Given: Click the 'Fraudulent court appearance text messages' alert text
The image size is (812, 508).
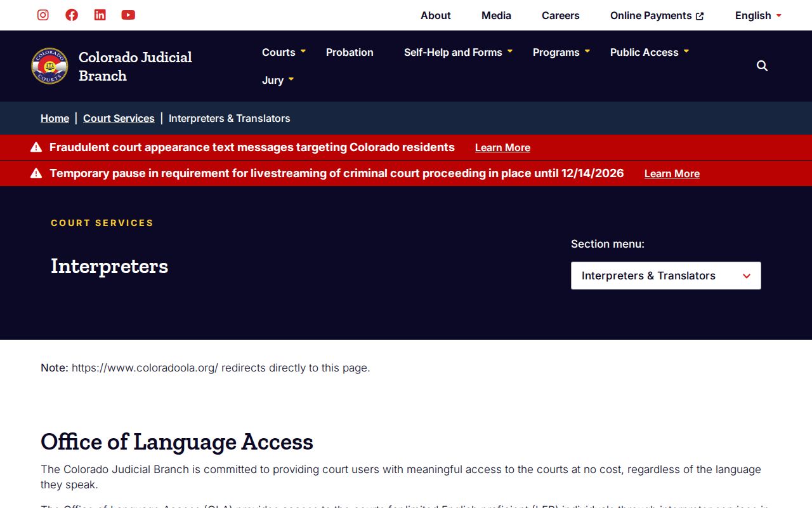Looking at the screenshot, I should tap(252, 147).
